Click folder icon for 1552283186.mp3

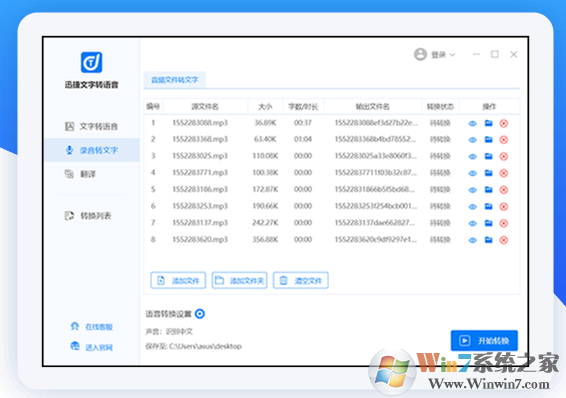[488, 190]
